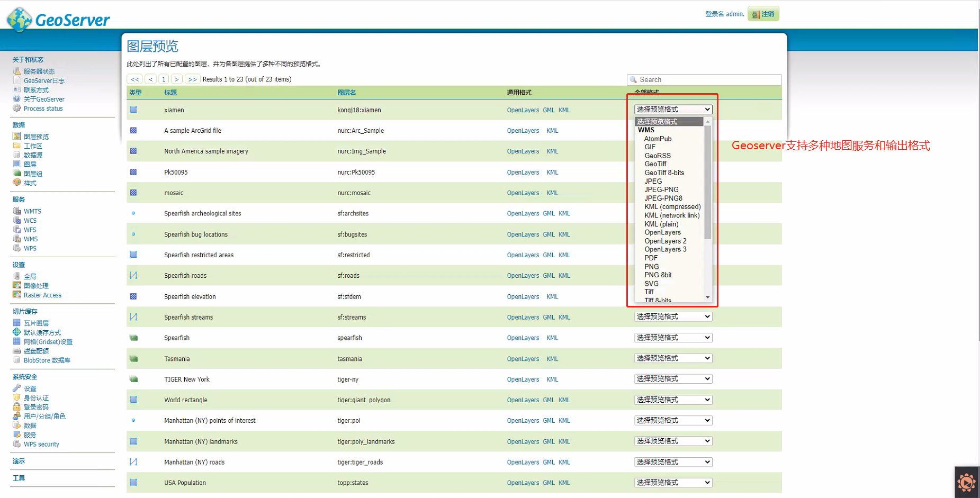
Task: Select the WFS service icon
Action: 17,229
